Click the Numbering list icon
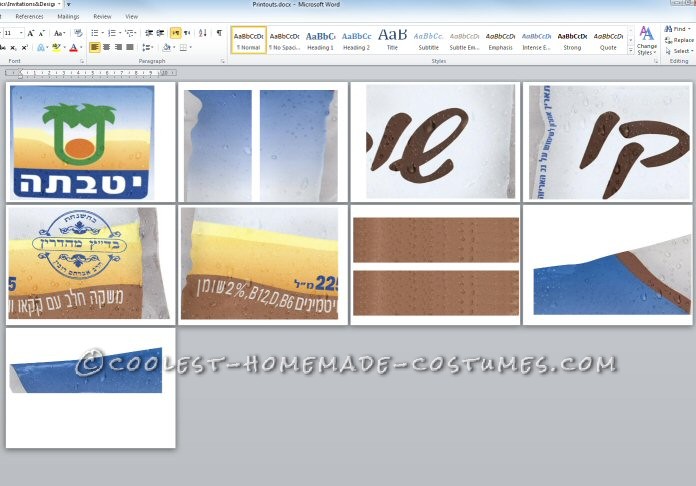 (x=112, y=33)
